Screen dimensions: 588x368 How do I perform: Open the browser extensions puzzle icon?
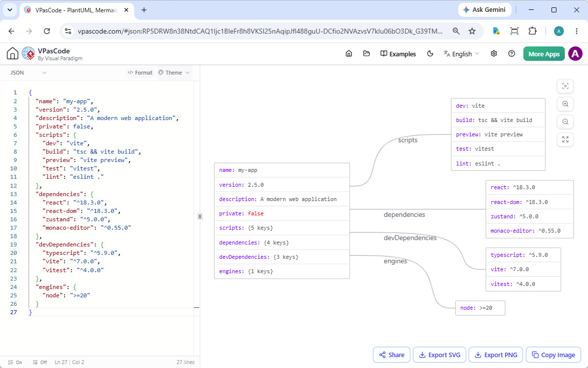(x=532, y=31)
